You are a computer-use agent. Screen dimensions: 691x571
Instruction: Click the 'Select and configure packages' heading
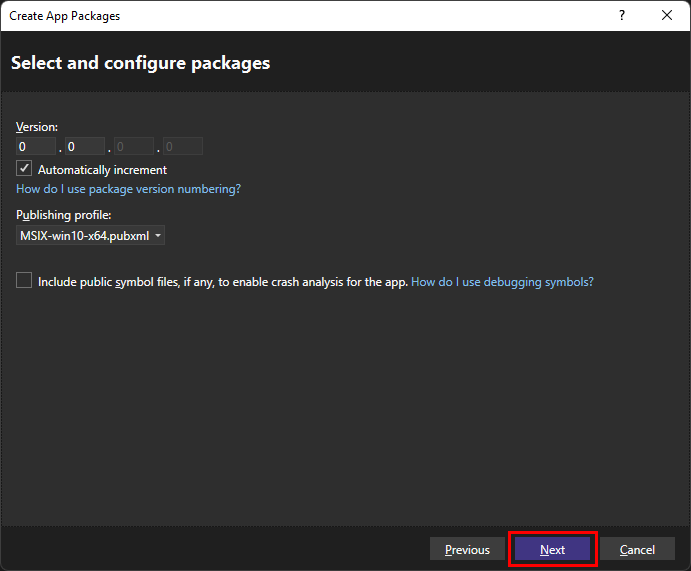tap(141, 63)
